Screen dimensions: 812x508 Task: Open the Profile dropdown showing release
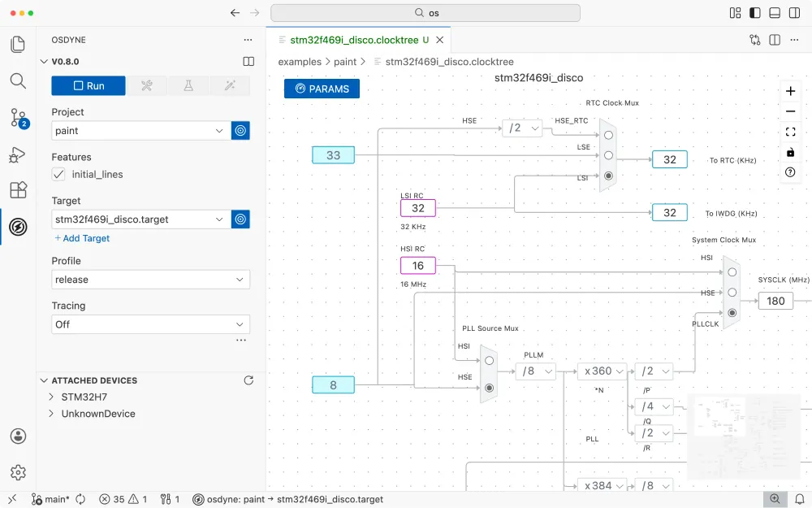150,279
